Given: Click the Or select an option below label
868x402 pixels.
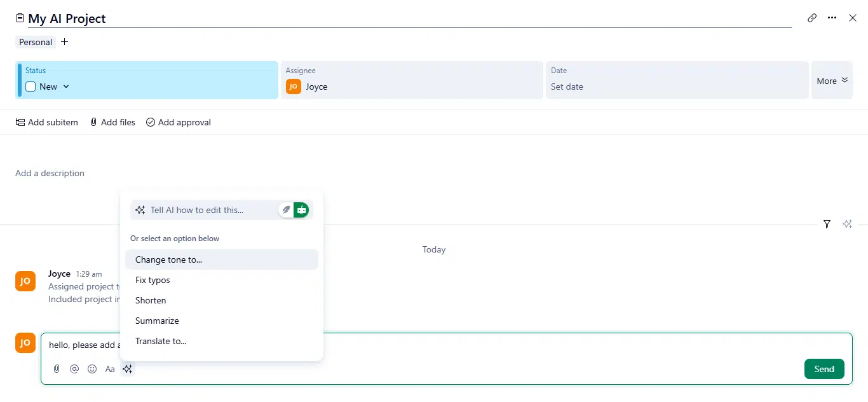Looking at the screenshot, I should click(x=175, y=239).
